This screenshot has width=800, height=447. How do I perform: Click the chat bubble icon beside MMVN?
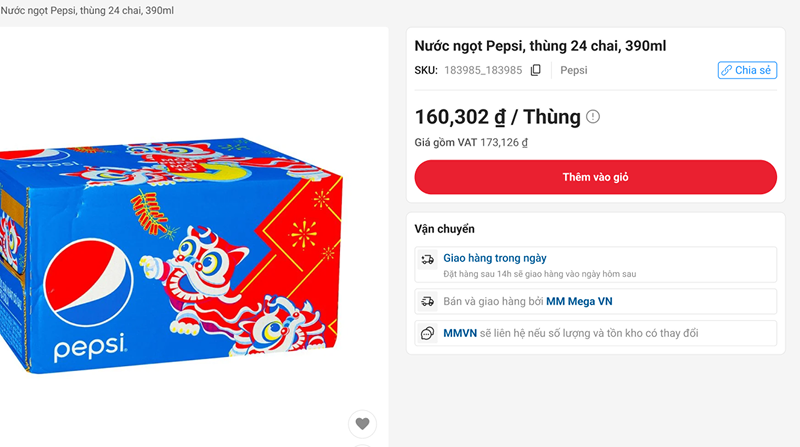pos(428,333)
